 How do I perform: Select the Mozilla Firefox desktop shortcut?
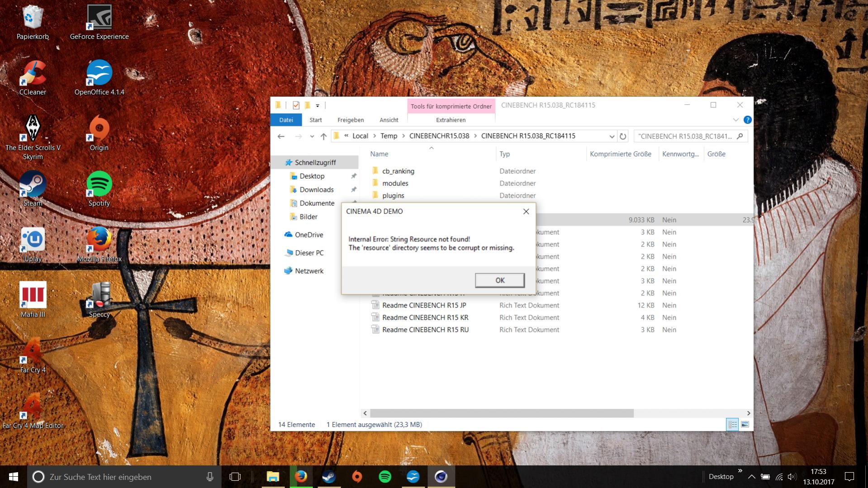pyautogui.click(x=99, y=245)
